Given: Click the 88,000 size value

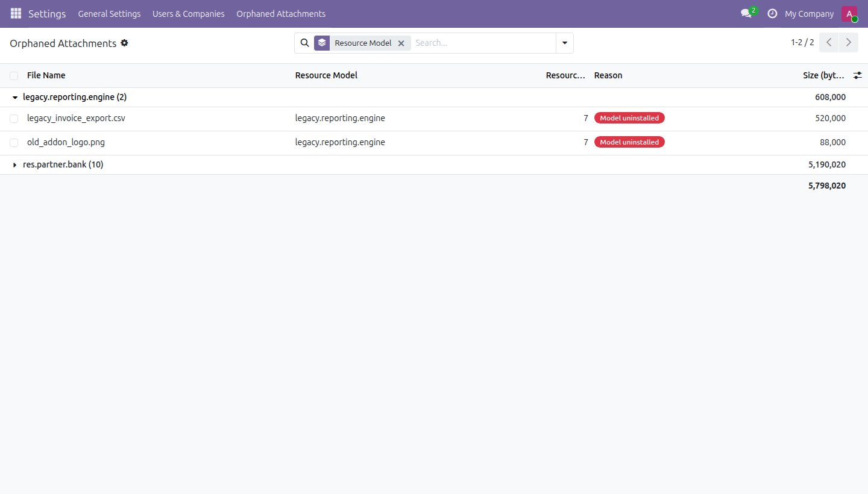Looking at the screenshot, I should (833, 142).
